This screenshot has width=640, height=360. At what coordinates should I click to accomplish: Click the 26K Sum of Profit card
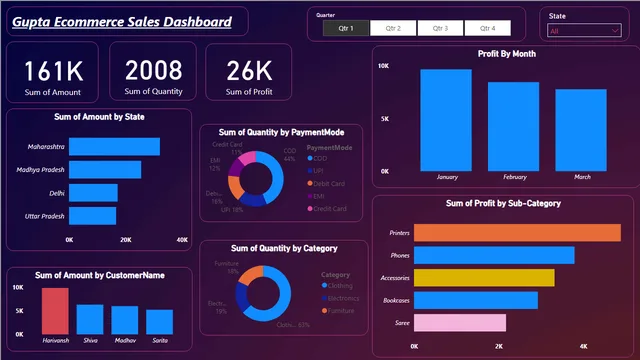click(x=249, y=72)
